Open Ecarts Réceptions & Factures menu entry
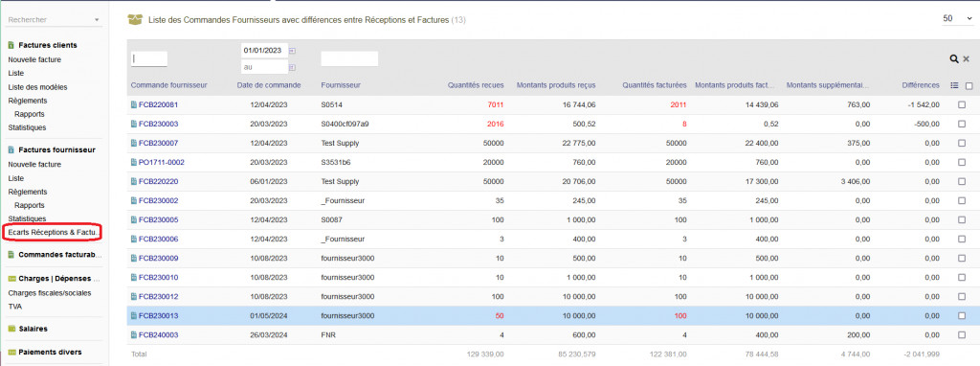 coord(54,232)
